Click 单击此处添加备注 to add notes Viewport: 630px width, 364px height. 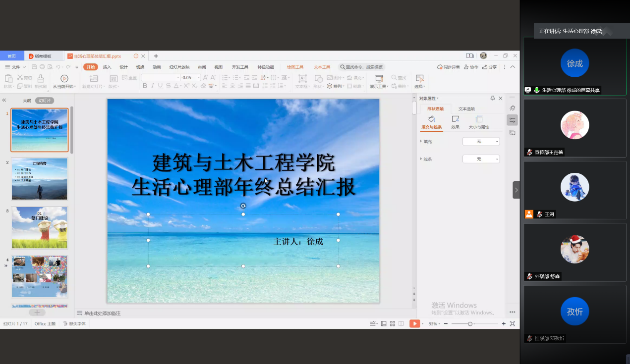tap(102, 313)
